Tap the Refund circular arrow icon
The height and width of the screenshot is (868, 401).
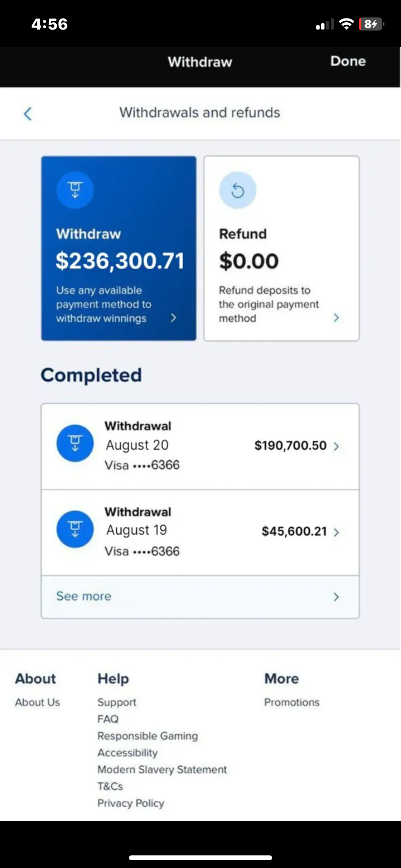238,190
